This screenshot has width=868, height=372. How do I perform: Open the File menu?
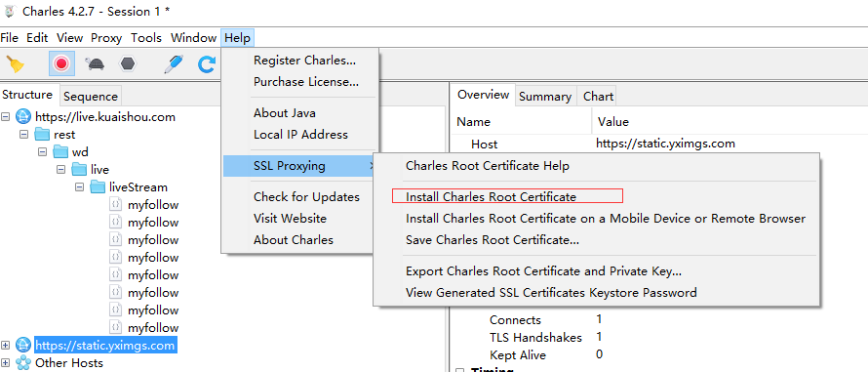click(x=10, y=38)
